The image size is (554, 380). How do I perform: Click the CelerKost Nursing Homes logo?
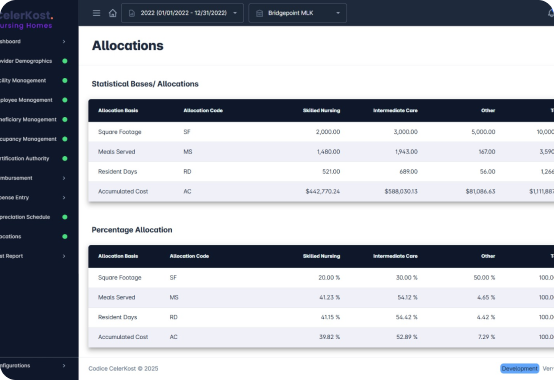click(x=26, y=20)
